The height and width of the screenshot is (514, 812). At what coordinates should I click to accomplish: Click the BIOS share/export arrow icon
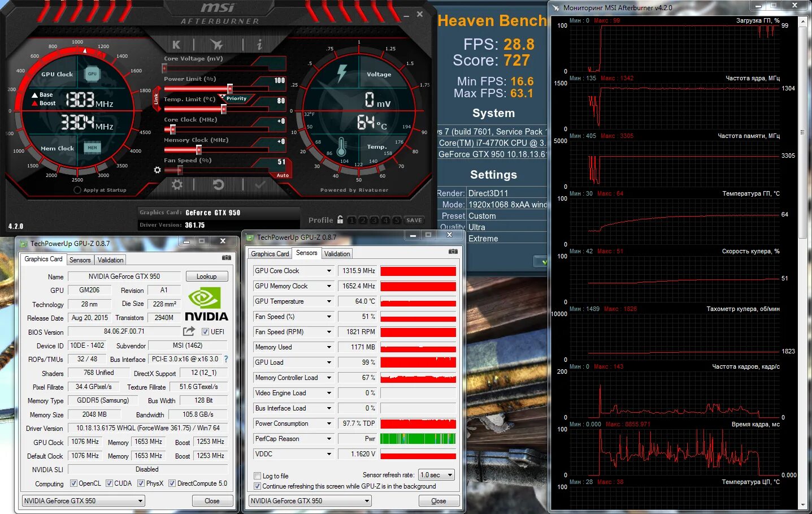coord(189,331)
